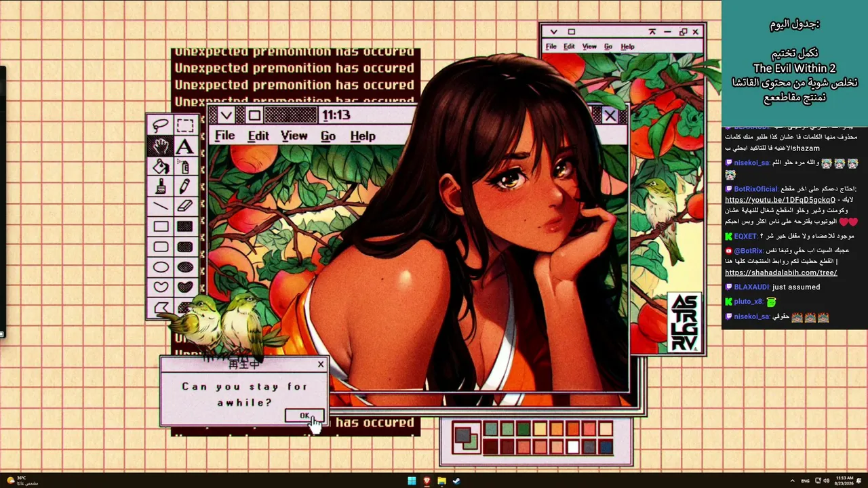
Task: Select the dashed rectangle Marquee tool
Action: click(x=184, y=125)
